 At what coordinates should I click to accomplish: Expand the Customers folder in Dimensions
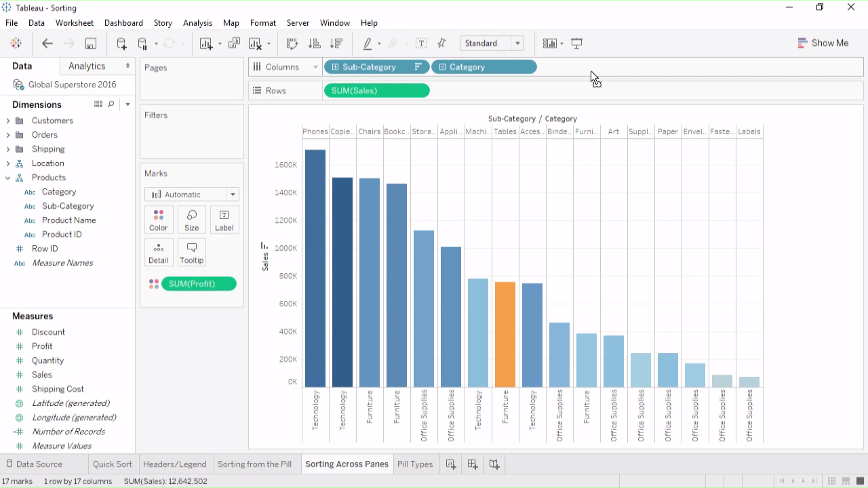(x=8, y=121)
